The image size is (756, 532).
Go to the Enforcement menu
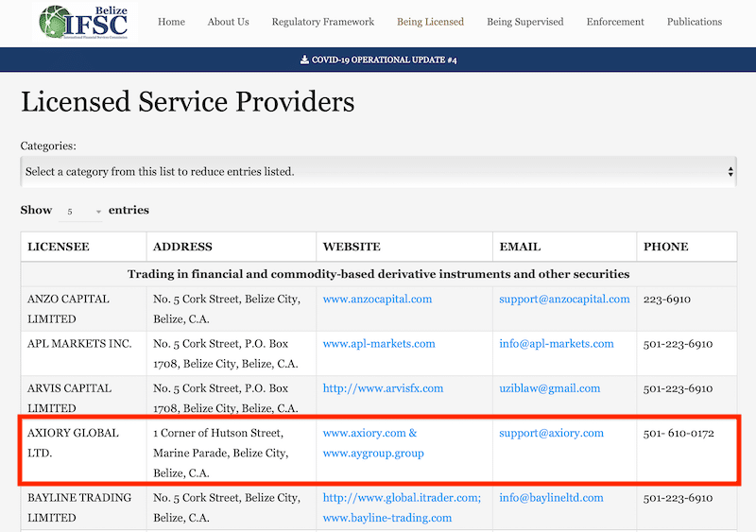(x=615, y=22)
